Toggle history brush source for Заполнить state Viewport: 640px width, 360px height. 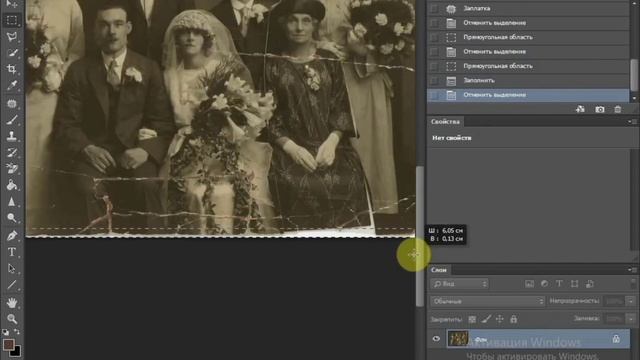tap(434, 80)
